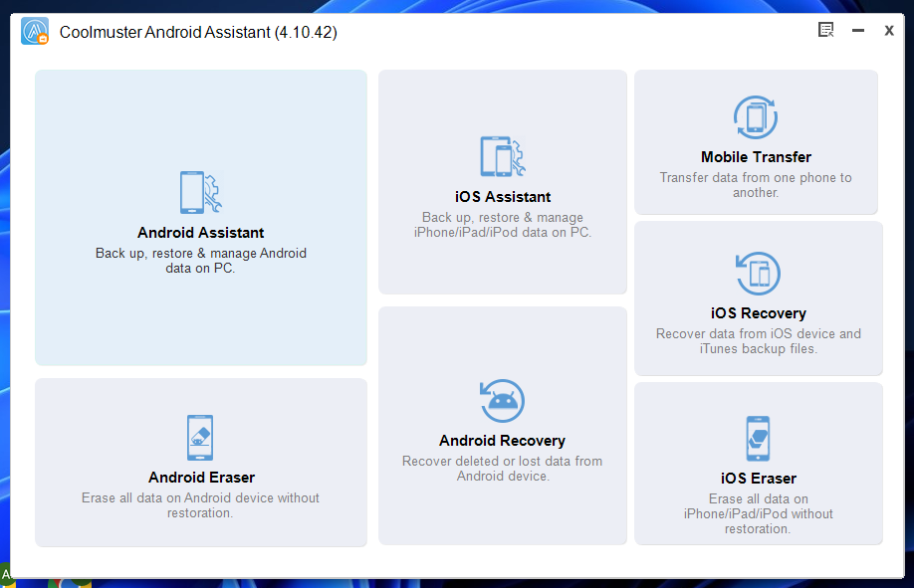
Task: Click the Android Eraser phone icon
Action: point(200,438)
